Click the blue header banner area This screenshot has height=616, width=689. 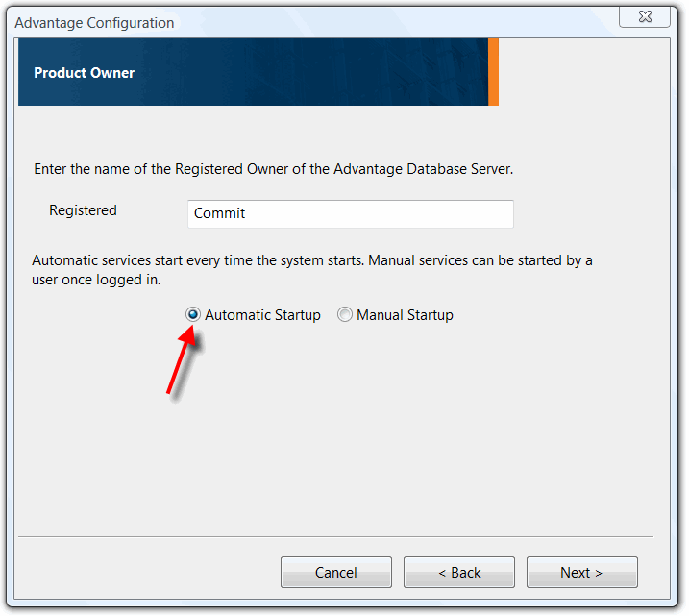tap(288, 72)
